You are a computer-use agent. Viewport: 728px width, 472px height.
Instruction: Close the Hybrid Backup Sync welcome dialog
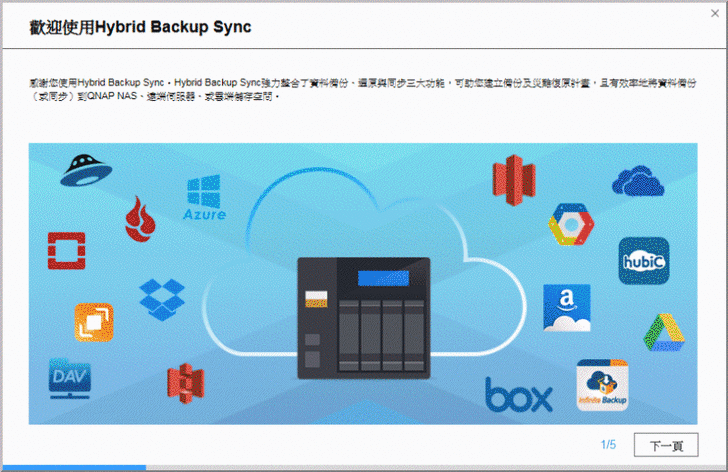(715, 13)
